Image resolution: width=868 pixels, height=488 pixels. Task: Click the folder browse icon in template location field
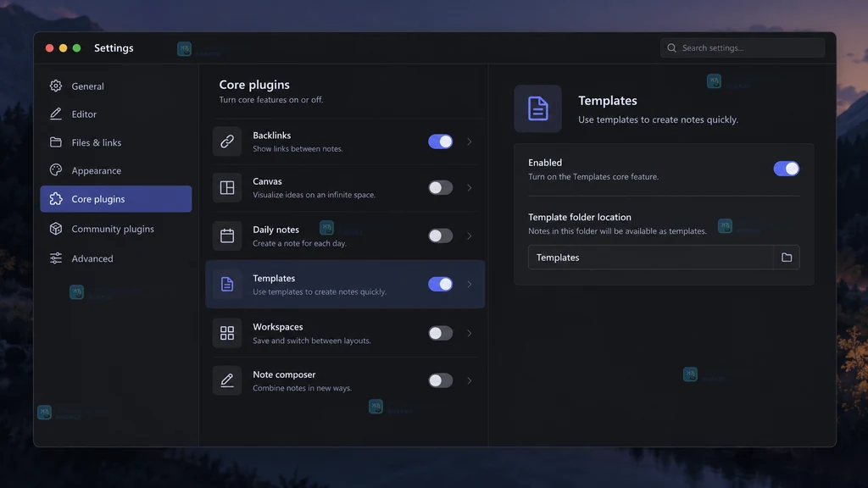point(787,258)
